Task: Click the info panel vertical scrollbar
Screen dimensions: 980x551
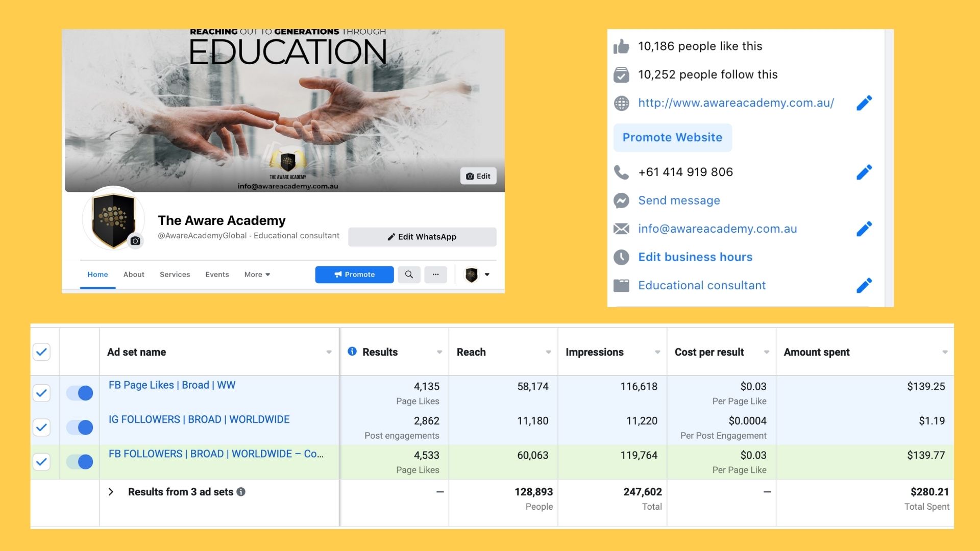Action: pyautogui.click(x=889, y=168)
